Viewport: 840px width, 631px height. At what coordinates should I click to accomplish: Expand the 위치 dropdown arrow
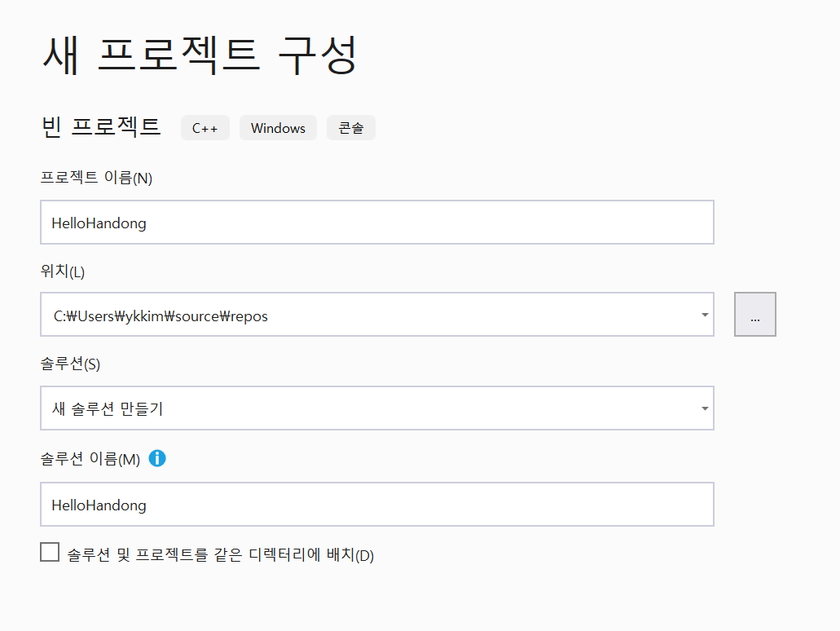tap(704, 315)
